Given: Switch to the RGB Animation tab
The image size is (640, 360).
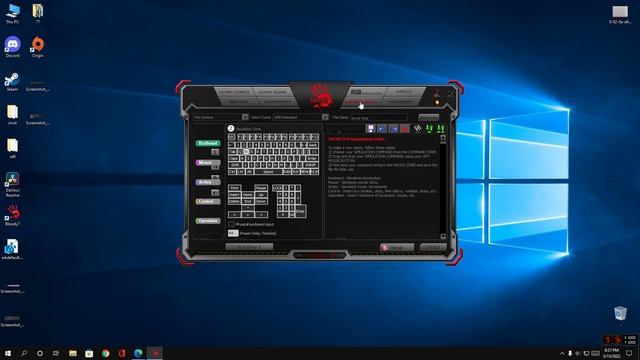Looking at the screenshot, I should click(366, 92).
